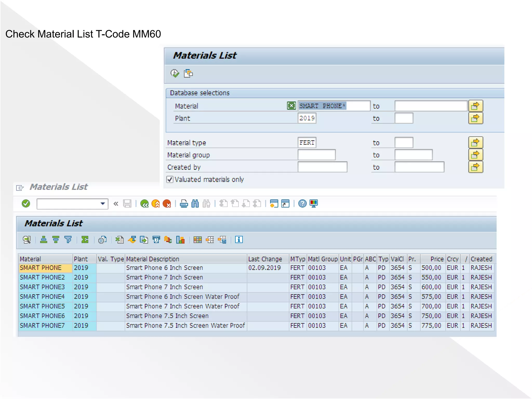Click the Material type field with FERT
Screen dimensions: 532x399
pos(307,143)
